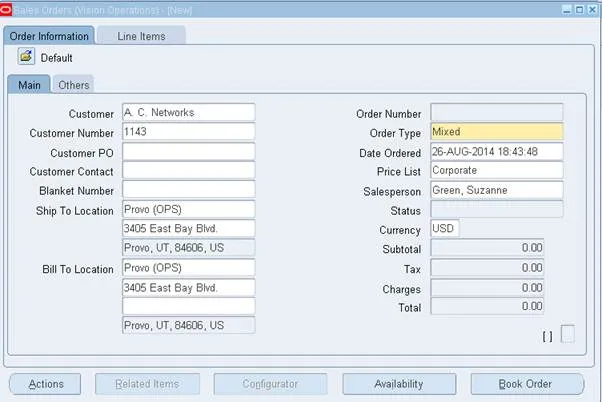The width and height of the screenshot is (602, 402).
Task: Click the Ship To Location Provo (OPS) field
Action: tap(189, 209)
